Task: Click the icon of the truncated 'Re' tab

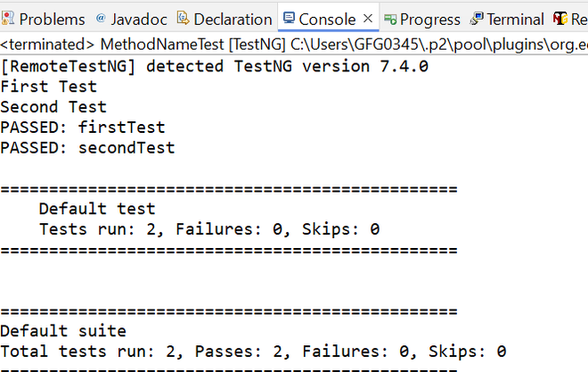Action: click(x=560, y=19)
